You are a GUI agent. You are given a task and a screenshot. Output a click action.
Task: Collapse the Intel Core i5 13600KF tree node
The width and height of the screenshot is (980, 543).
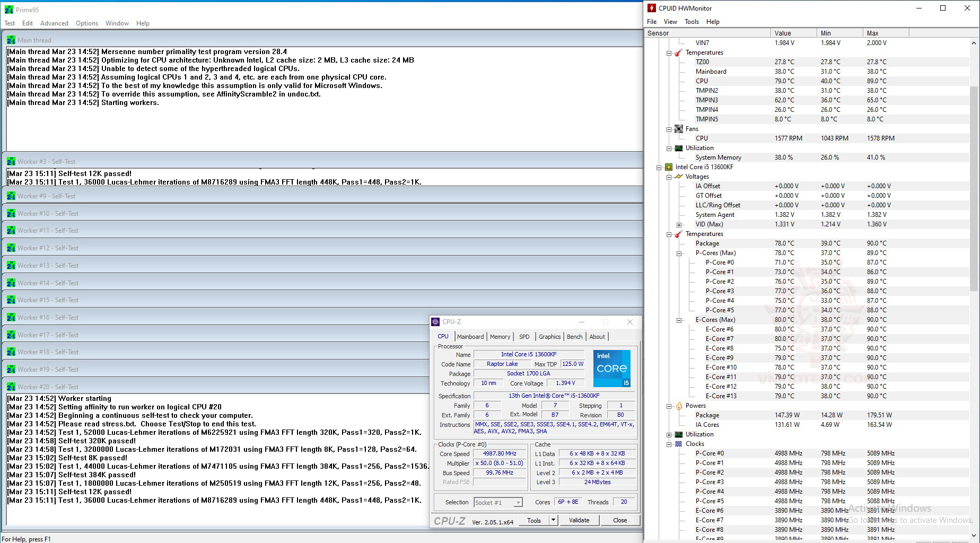(659, 167)
